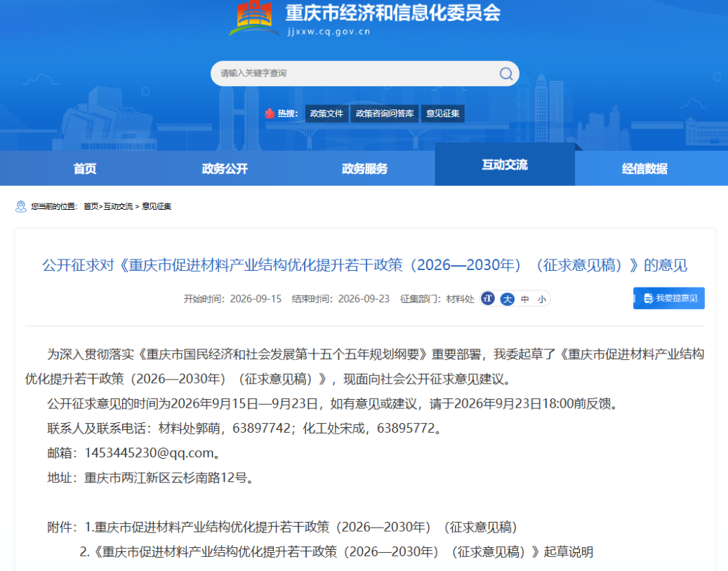Click the search magnifier icon
The height and width of the screenshot is (571, 728).
[505, 74]
